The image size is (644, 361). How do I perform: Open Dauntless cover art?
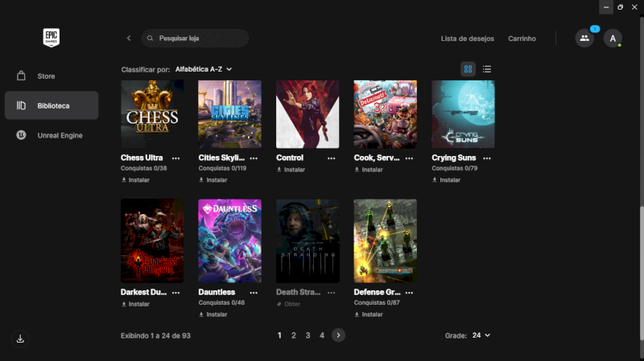pyautogui.click(x=229, y=241)
